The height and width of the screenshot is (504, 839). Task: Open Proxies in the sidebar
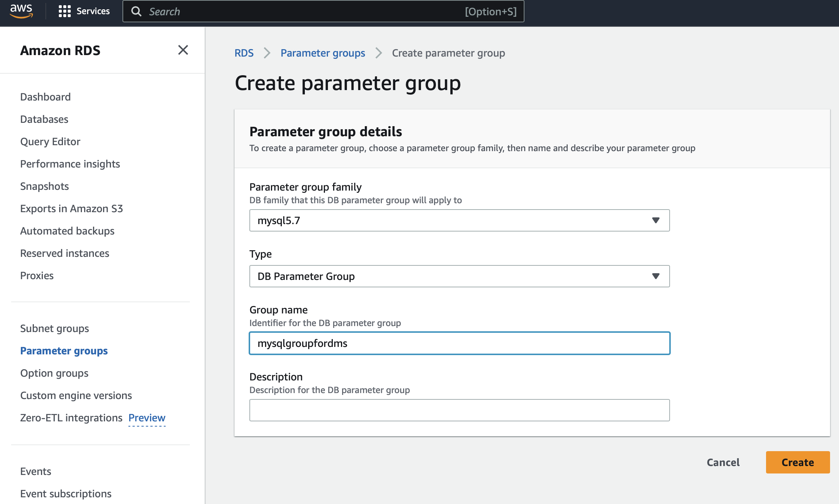[37, 275]
